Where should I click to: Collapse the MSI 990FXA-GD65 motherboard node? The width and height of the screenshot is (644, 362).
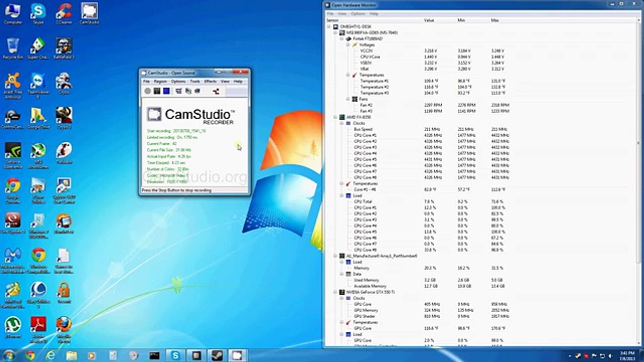pyautogui.click(x=336, y=32)
